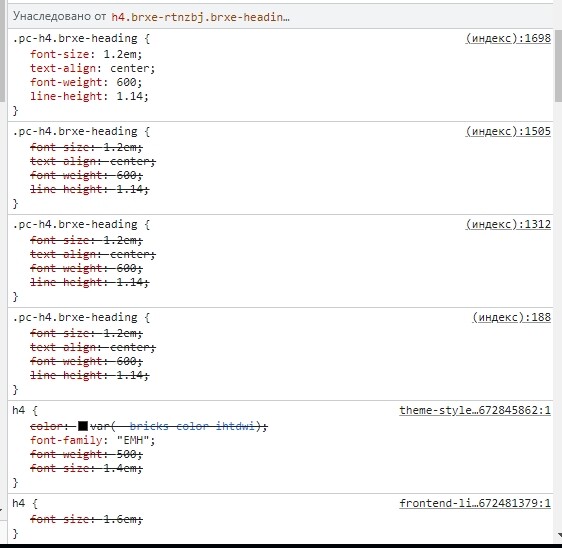Screen dimensions: 562x548
Task: Edit .pc-h4.brxe-heading selector of rule (индекс):1698
Action: coord(75,38)
